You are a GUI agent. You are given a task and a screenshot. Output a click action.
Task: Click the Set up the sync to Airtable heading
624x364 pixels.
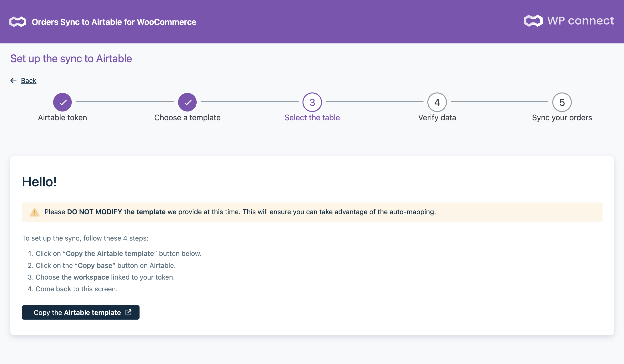coord(71,59)
